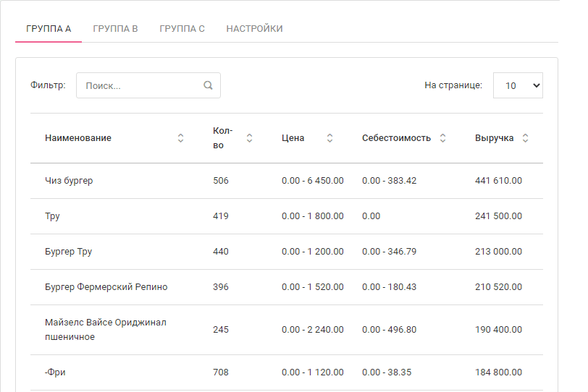Select the ГРУППА C tab
588x392 pixels.
click(x=182, y=29)
